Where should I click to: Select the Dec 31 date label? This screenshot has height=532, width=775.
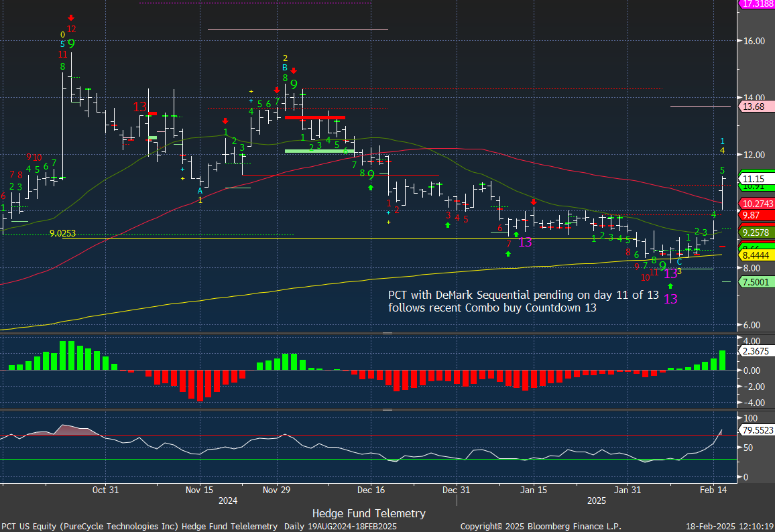coord(457,490)
